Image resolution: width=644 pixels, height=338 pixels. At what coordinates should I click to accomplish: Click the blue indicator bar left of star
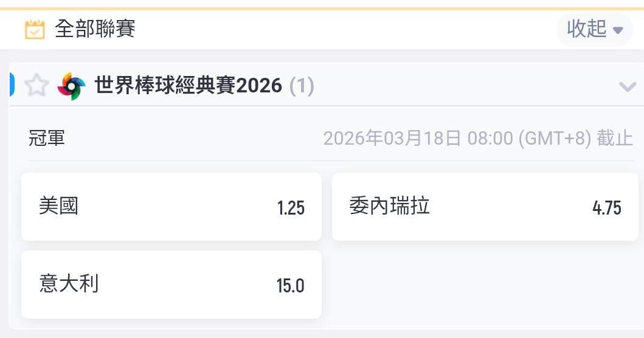[12, 84]
